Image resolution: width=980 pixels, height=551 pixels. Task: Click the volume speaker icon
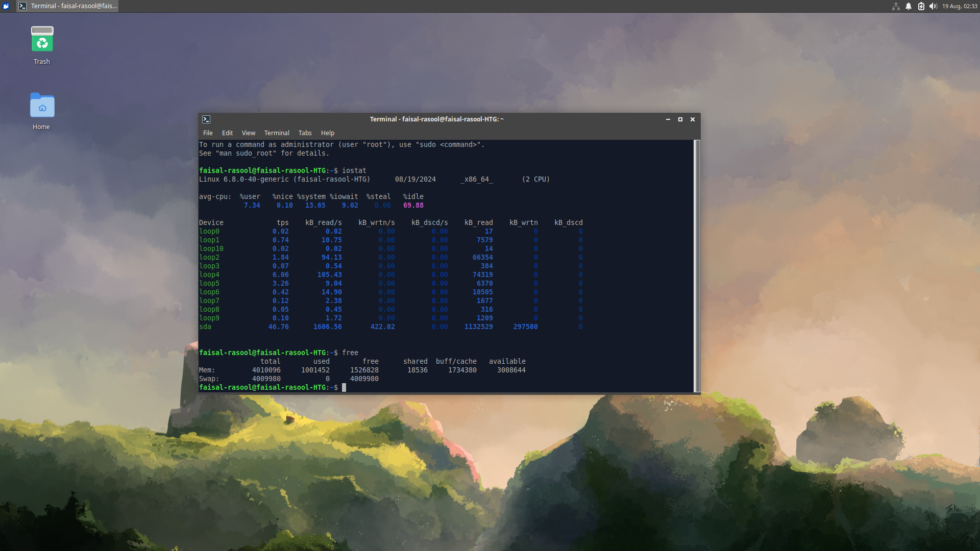click(x=933, y=6)
